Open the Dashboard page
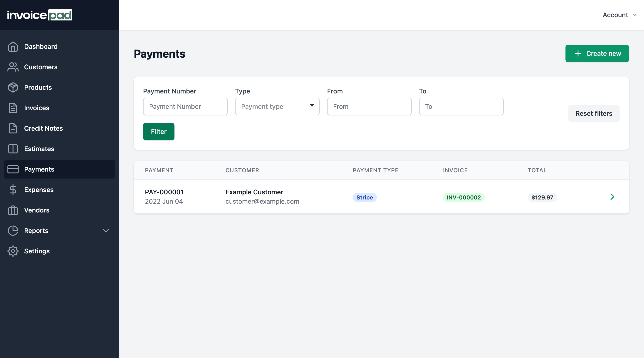Screen dimensions: 644x358 [59, 46]
